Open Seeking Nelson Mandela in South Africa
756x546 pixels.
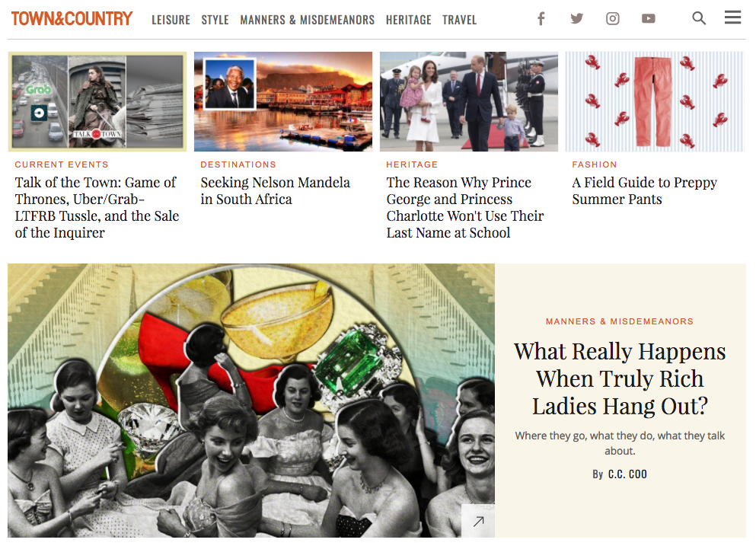click(x=276, y=190)
